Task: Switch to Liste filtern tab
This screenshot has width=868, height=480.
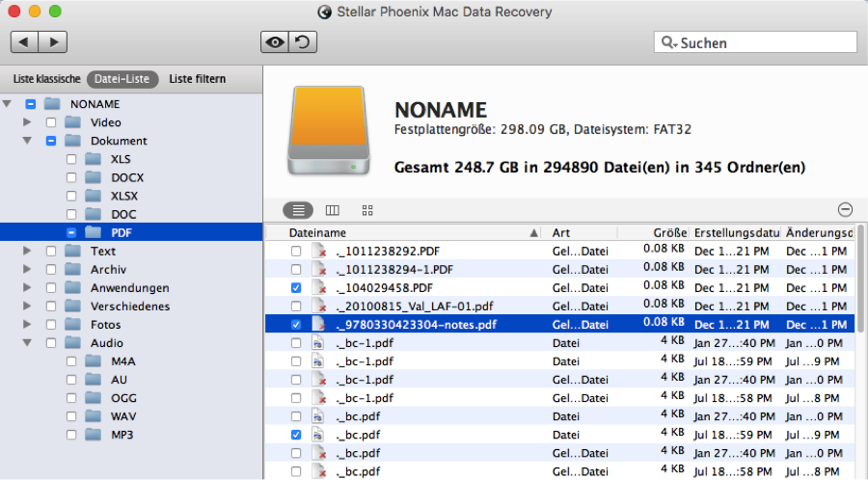Action: (x=198, y=79)
